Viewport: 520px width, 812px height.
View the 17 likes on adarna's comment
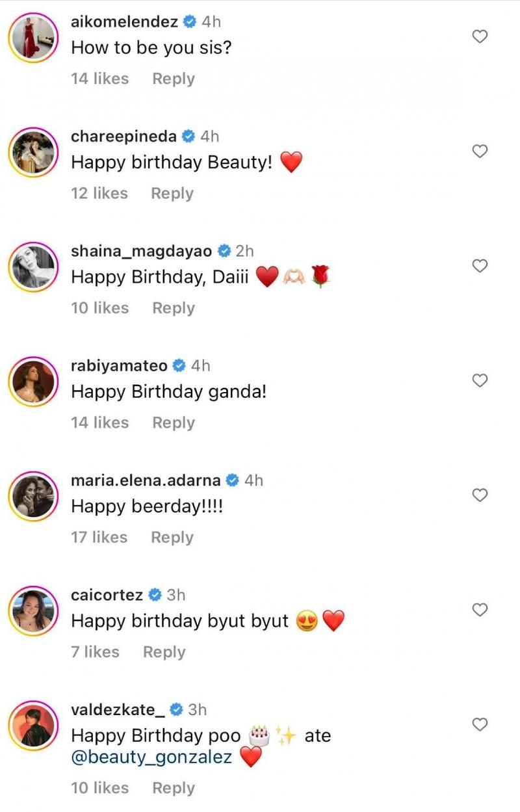[x=99, y=538]
